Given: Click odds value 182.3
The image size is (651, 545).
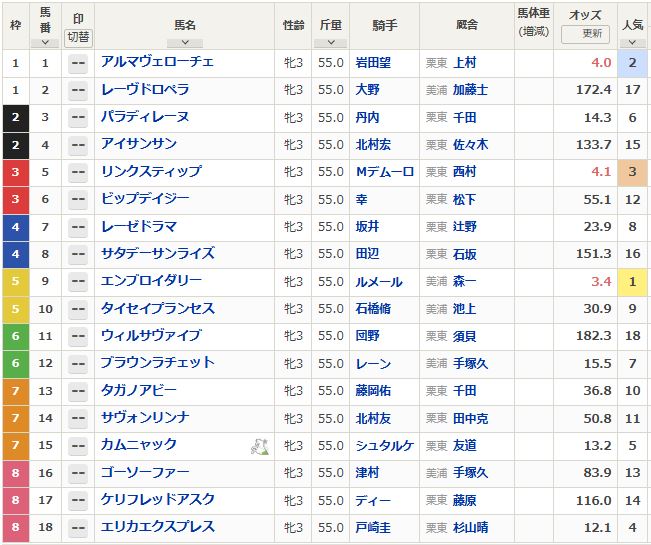Looking at the screenshot, I should (x=594, y=336).
